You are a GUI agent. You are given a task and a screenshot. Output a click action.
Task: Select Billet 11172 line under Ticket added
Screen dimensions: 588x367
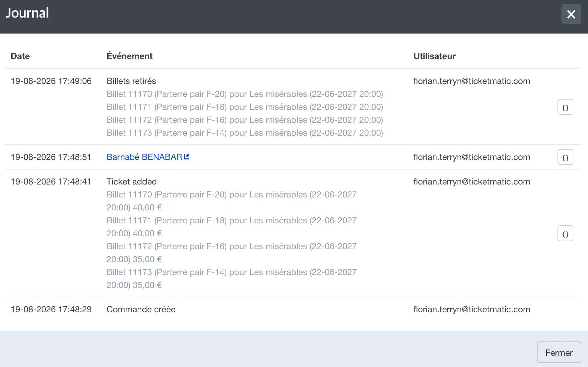pos(232,253)
